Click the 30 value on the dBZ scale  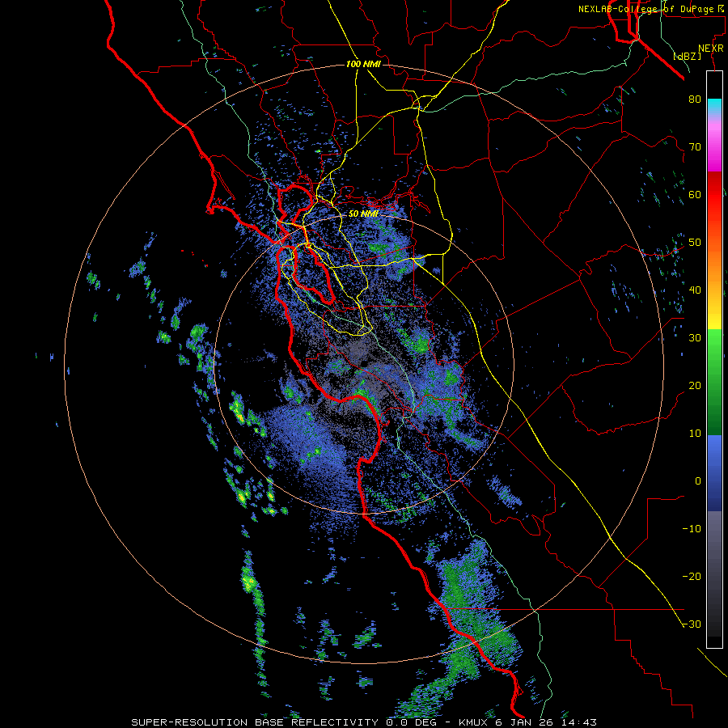[695, 337]
